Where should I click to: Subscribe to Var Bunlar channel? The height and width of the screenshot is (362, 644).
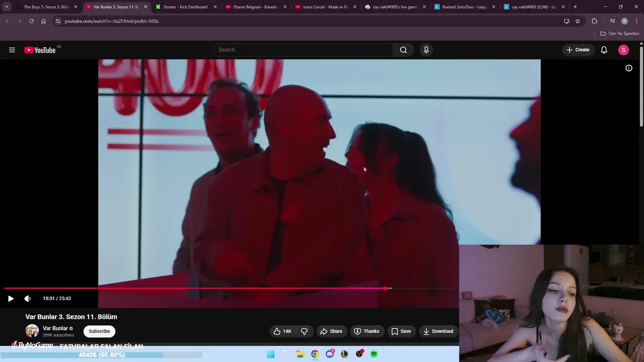(x=99, y=331)
